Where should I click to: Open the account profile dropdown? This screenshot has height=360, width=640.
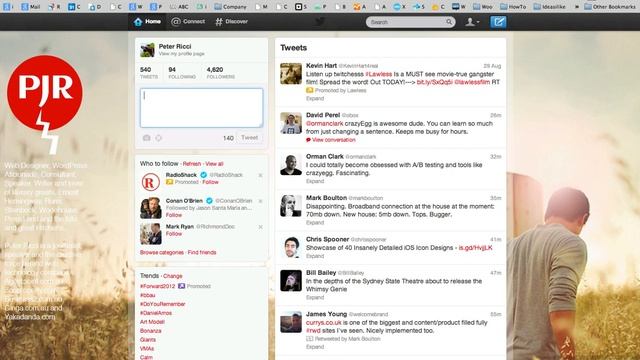[472, 22]
